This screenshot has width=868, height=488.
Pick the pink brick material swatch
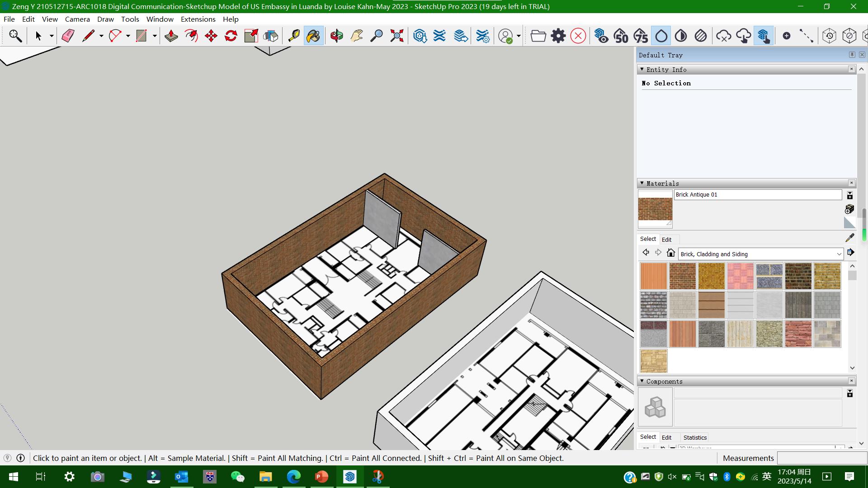point(740,276)
